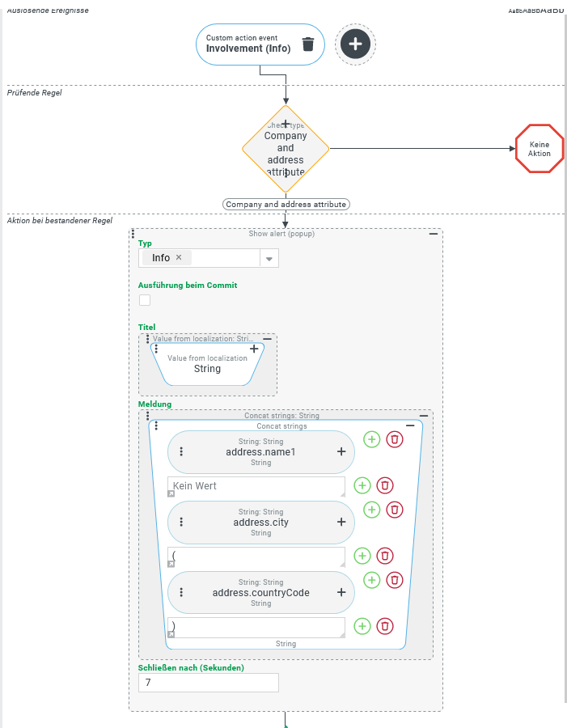
Task: Select the address.city string node
Action: coord(261,523)
